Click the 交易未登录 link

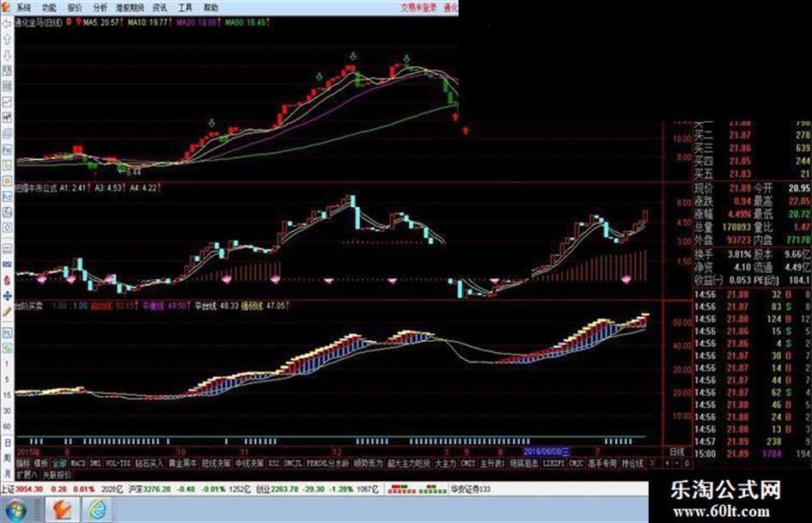tap(418, 7)
